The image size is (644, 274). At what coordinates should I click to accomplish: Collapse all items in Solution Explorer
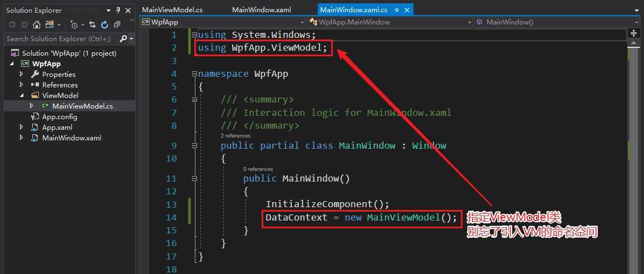pyautogui.click(x=117, y=25)
